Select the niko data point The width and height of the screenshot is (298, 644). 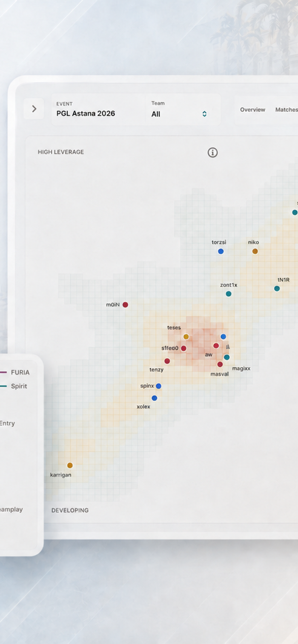coord(255,251)
